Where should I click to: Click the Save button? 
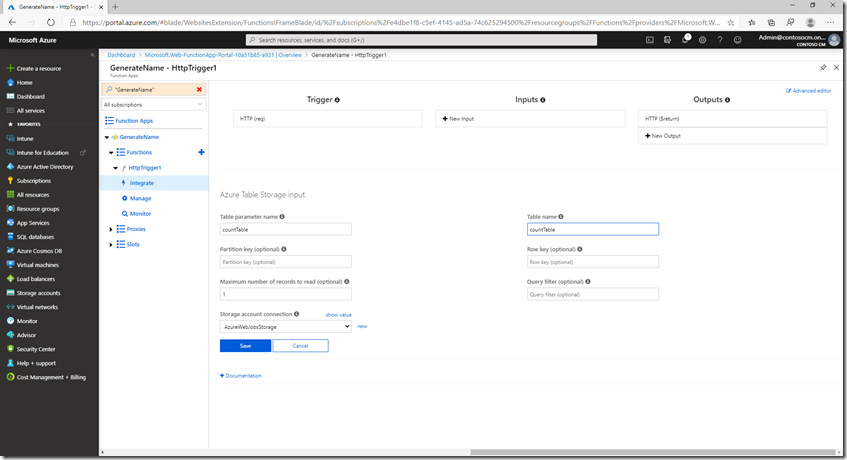[245, 346]
